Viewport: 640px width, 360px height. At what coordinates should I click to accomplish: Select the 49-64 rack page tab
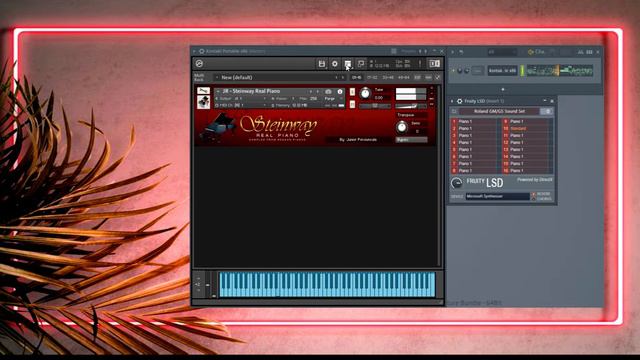[403, 77]
